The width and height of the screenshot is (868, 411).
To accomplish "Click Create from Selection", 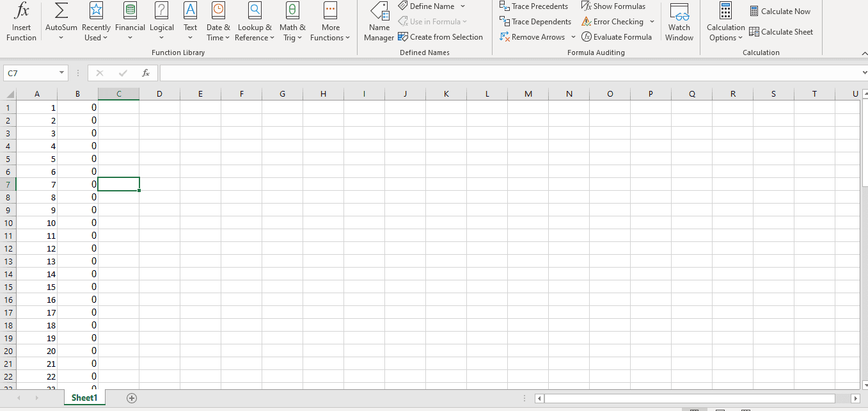I will point(440,37).
